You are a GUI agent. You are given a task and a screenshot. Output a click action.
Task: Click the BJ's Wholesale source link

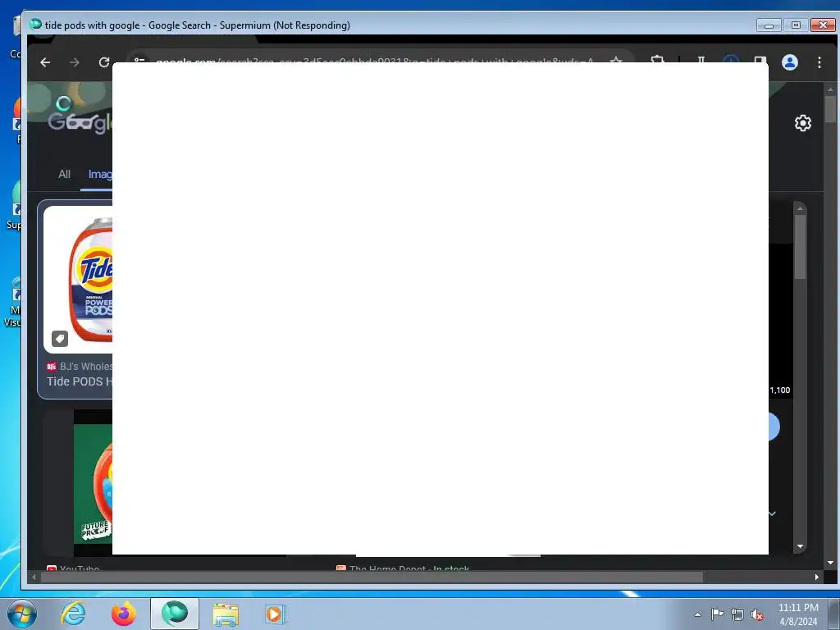(80, 367)
